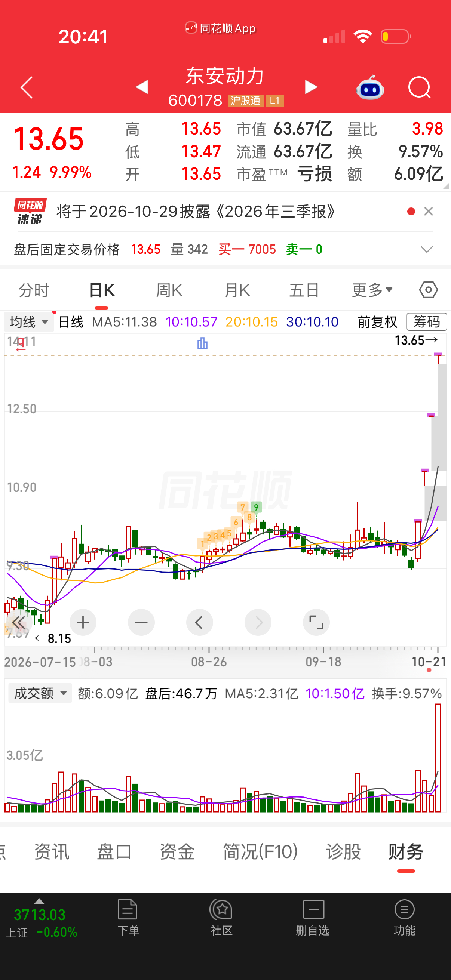Dismiss the 速递 announcement with X
Viewport: 451px width, 980px height.
429,211
